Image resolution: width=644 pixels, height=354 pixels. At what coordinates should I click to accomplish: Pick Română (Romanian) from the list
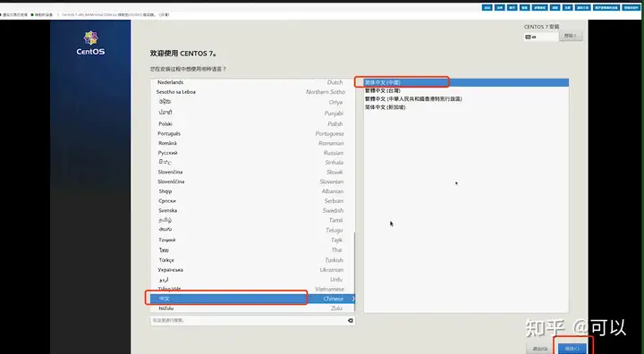click(x=251, y=143)
